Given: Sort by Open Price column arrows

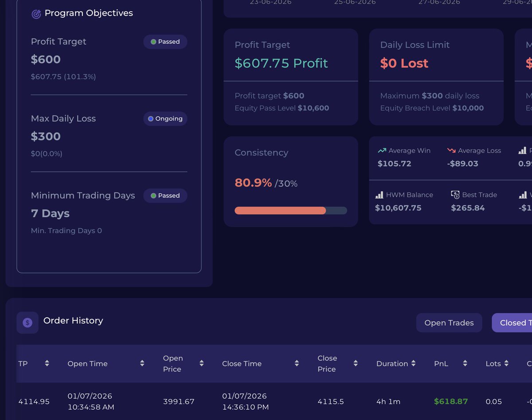Looking at the screenshot, I should [x=202, y=364].
